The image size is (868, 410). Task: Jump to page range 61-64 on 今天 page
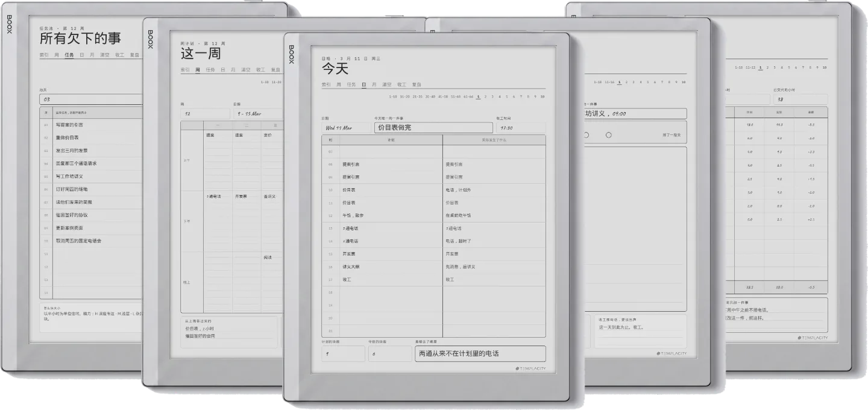click(468, 96)
